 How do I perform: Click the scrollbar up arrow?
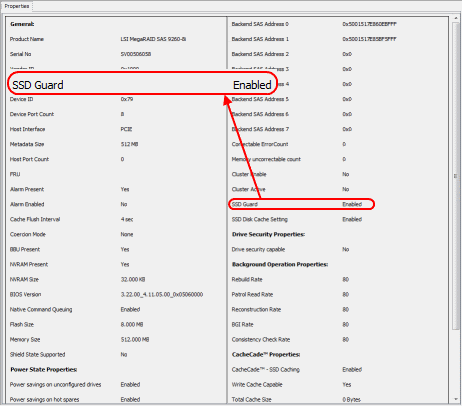click(x=456, y=18)
